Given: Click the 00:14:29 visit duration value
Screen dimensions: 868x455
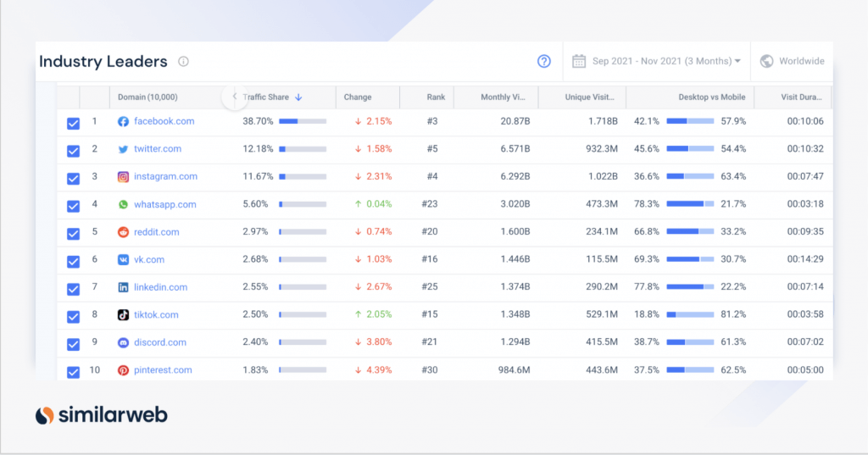Looking at the screenshot, I should 805,259.
